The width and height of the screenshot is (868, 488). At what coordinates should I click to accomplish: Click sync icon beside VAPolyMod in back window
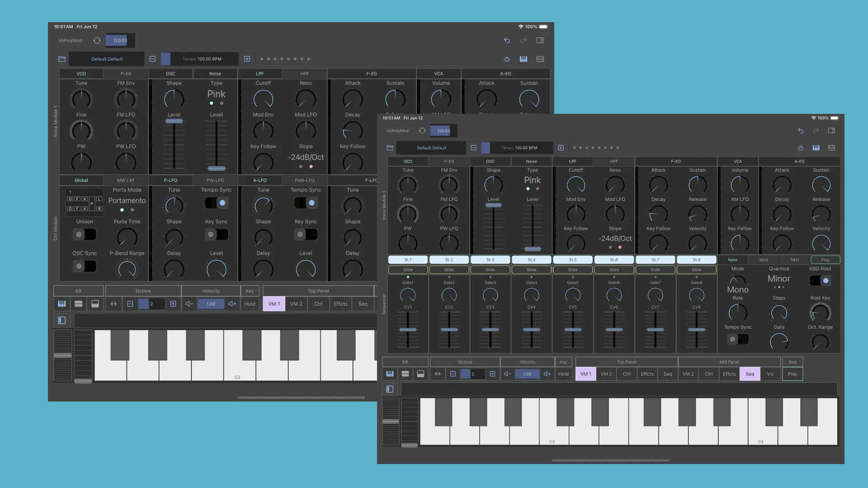(x=97, y=40)
